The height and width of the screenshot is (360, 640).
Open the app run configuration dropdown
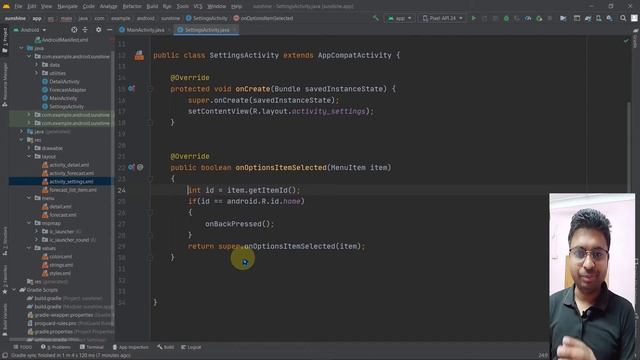(400, 18)
